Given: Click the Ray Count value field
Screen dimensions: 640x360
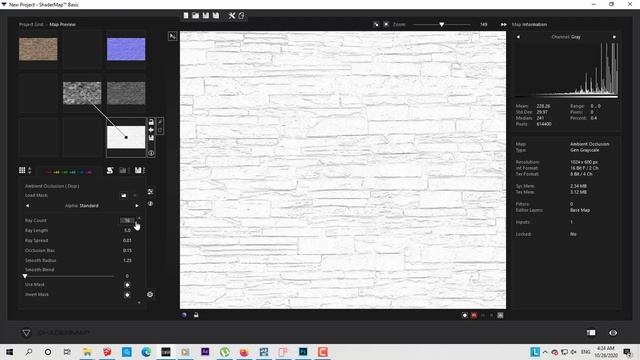Looking at the screenshot, I should (127, 220).
